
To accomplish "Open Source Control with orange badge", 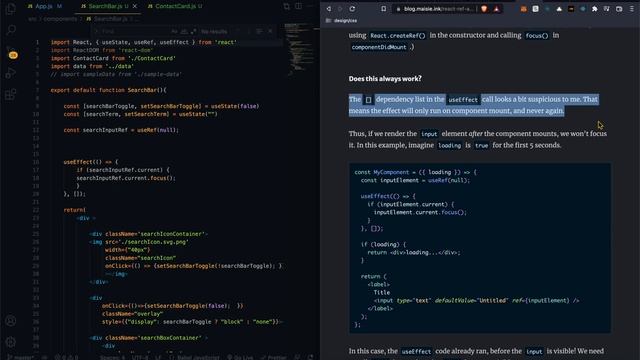I will [12, 53].
